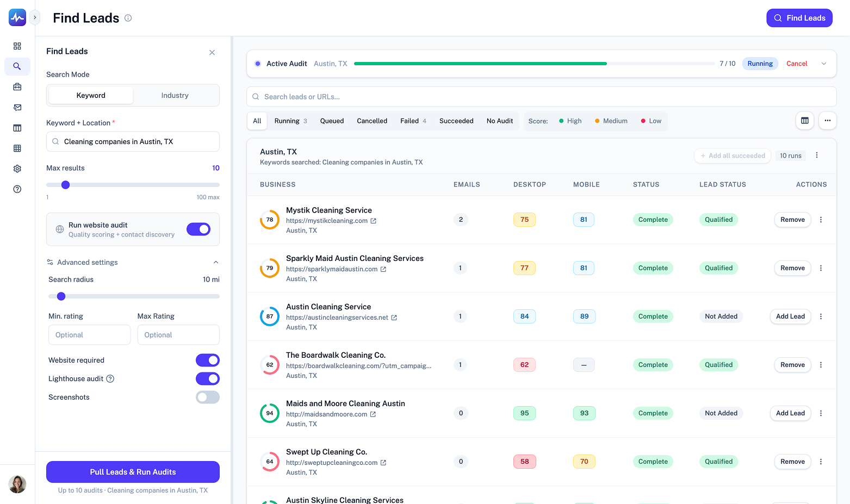Viewport: 850px width, 504px height.
Task: Click the Lighthouse audit help icon
Action: tap(110, 379)
